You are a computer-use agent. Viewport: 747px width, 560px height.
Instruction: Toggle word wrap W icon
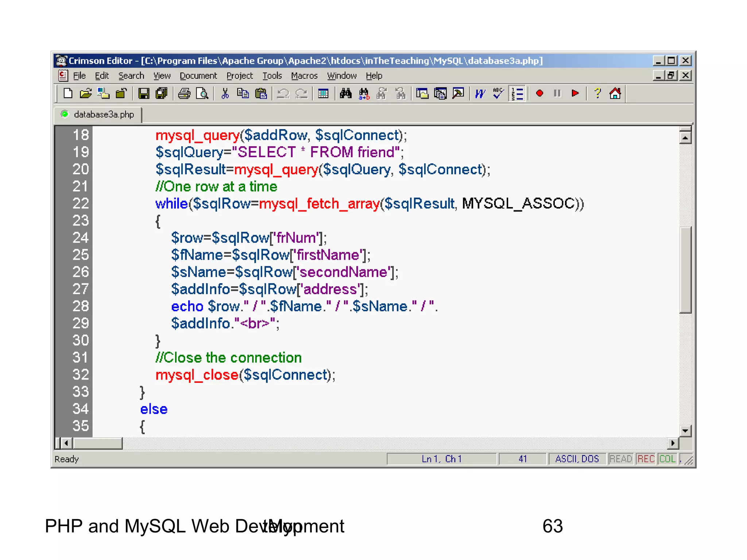point(480,94)
